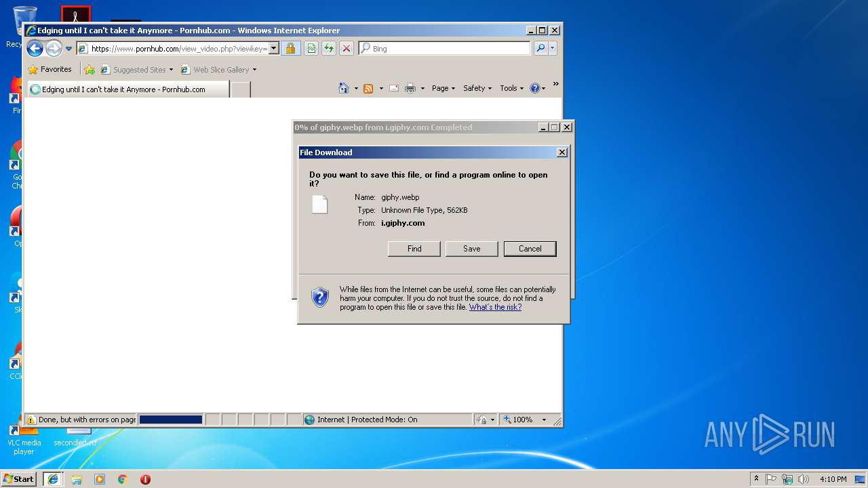
Task: Click the Internet Explorer taskbar icon
Action: click(x=53, y=479)
